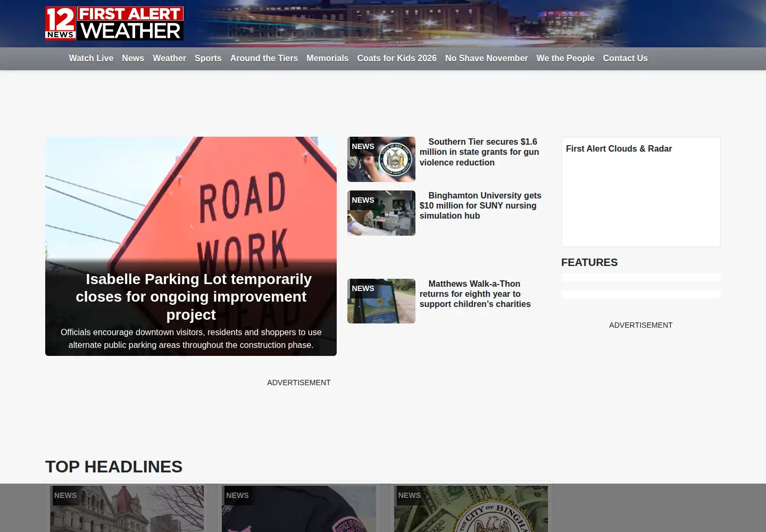Click the FEATURES section heading
The height and width of the screenshot is (532, 766).
tap(589, 262)
